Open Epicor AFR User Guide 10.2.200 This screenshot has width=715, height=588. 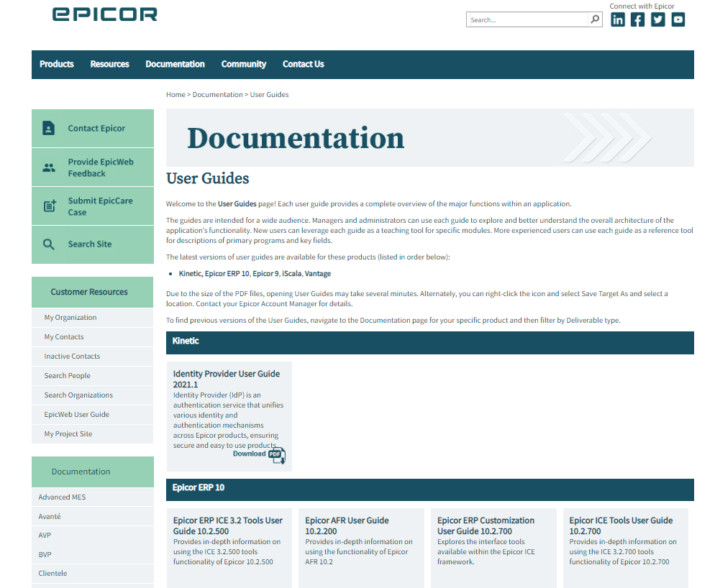pyautogui.click(x=347, y=525)
